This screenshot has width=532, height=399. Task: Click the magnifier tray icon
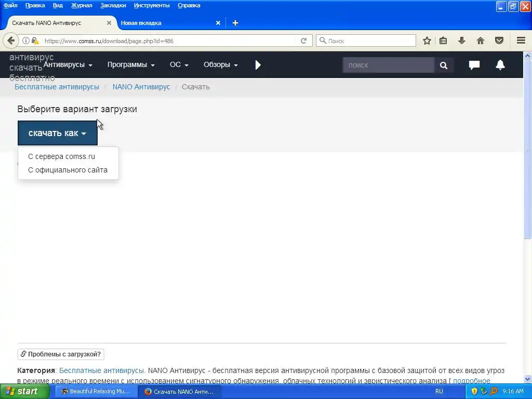(x=494, y=391)
